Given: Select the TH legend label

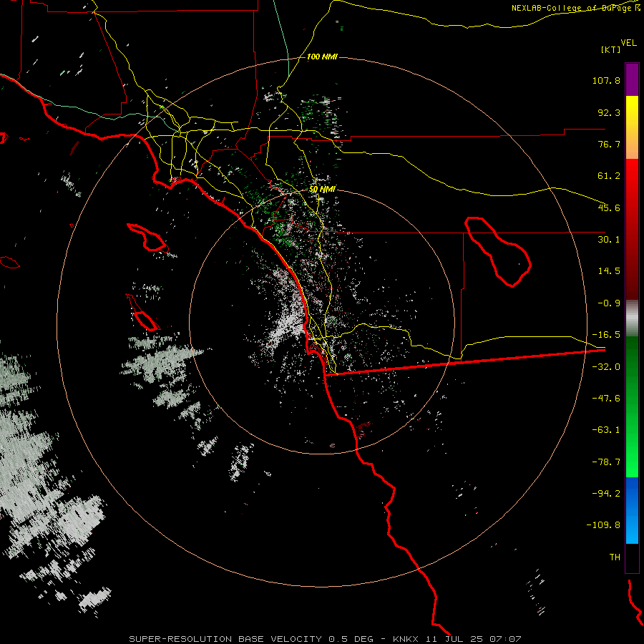Looking at the screenshot, I should click(x=615, y=557).
